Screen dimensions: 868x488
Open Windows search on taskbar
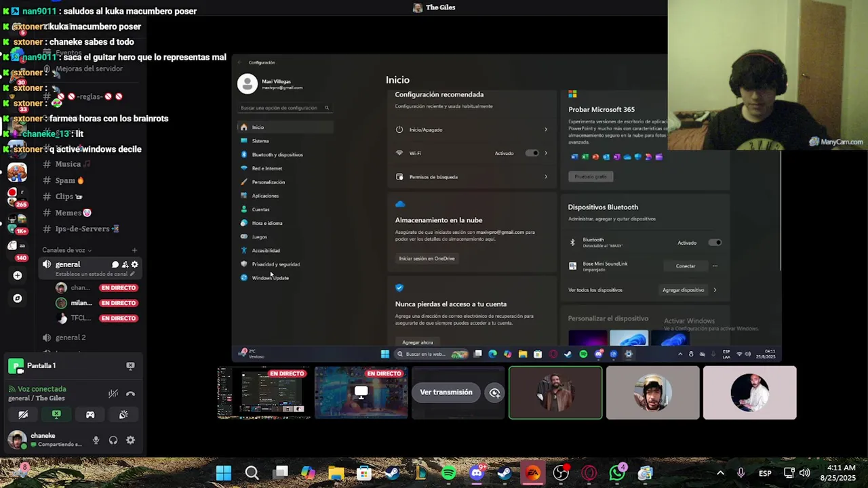click(x=252, y=473)
